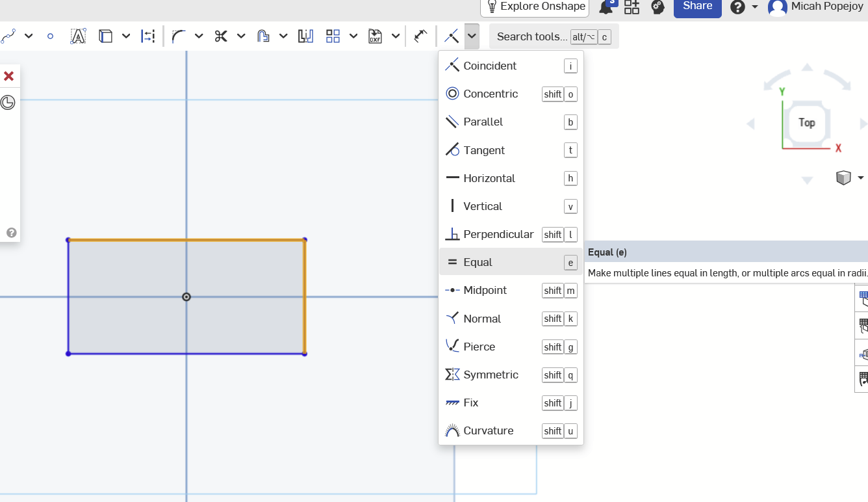Close the sketch dialog with red X
Image resolution: width=868 pixels, height=502 pixels.
tap(8, 76)
